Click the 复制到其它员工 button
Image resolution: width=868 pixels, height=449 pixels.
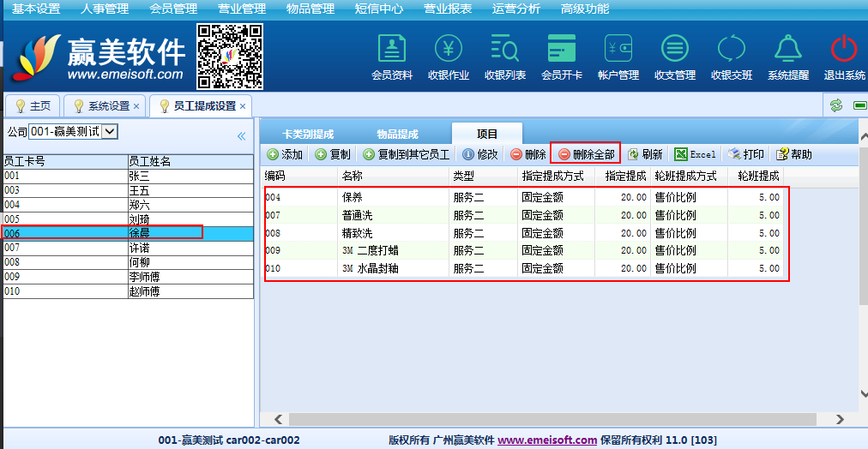(x=407, y=154)
